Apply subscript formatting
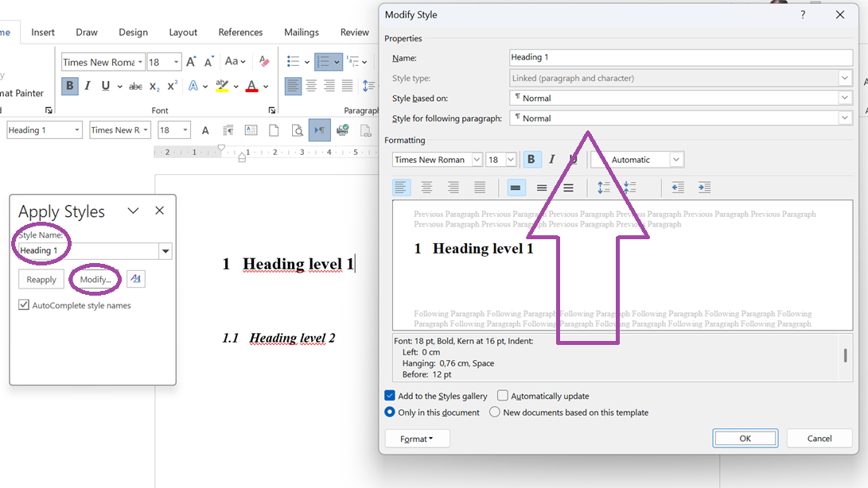The height and width of the screenshot is (488, 868). coord(154,87)
